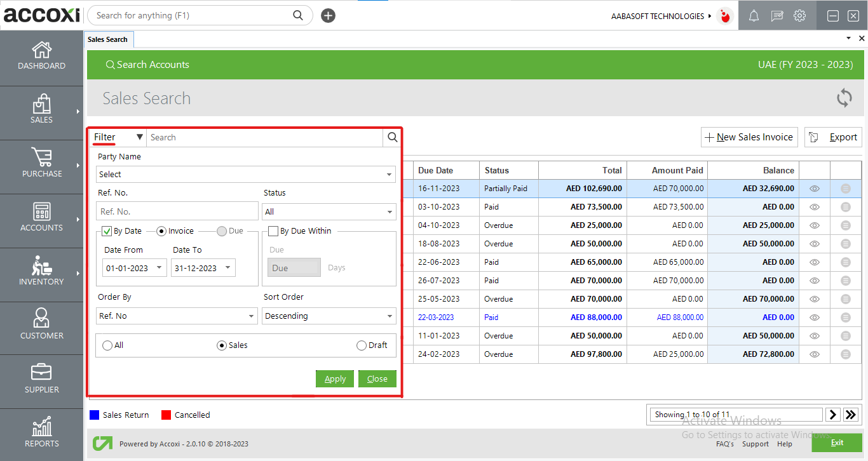This screenshot has width=868, height=461.
Task: Open the Dashboard home icon
Action: [x=41, y=50]
